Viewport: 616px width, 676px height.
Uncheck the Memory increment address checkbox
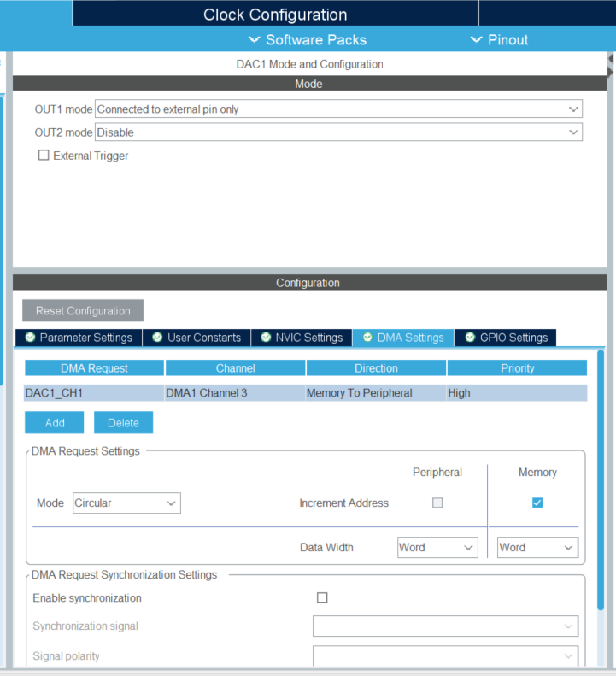(537, 503)
